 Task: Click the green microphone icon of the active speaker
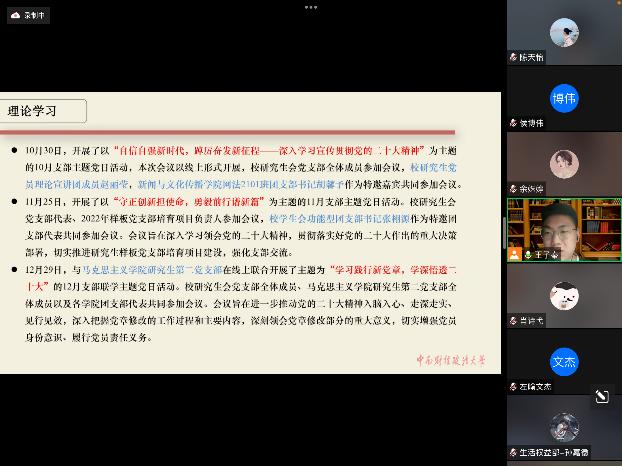point(526,254)
